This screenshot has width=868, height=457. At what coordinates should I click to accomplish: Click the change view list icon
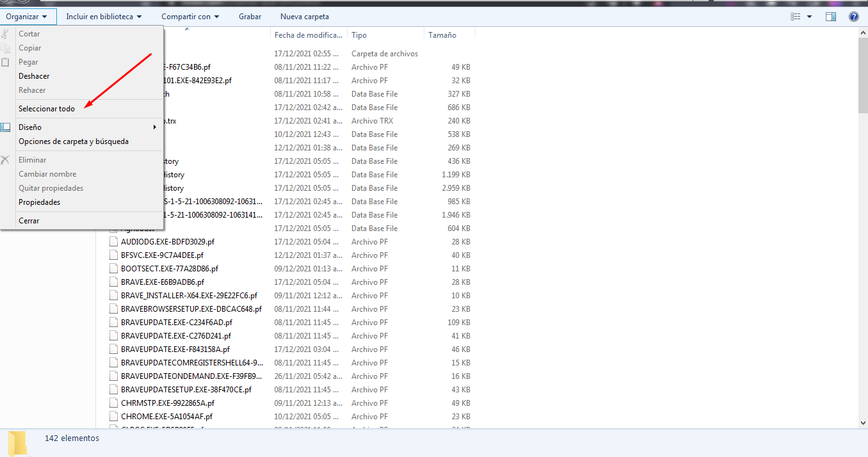(796, 17)
